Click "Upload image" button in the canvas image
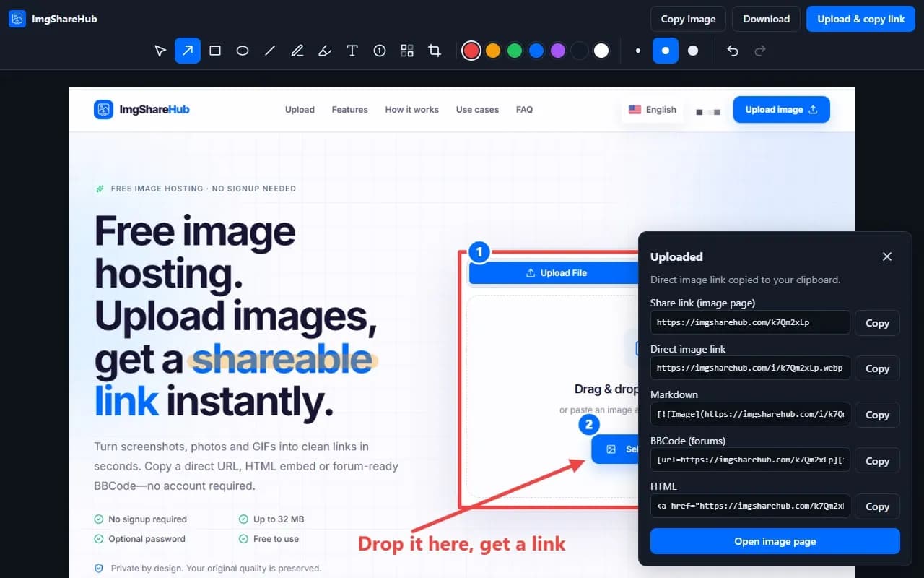The image size is (924, 578). point(781,110)
